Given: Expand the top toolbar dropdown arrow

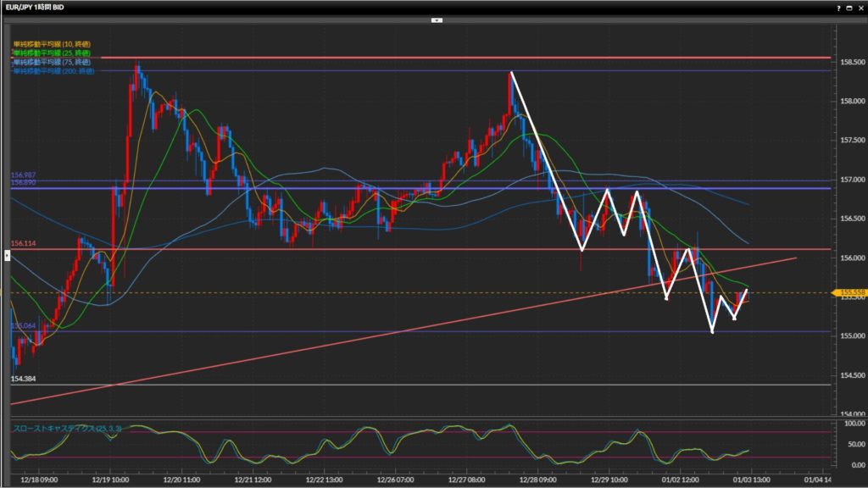Looking at the screenshot, I should coord(436,19).
